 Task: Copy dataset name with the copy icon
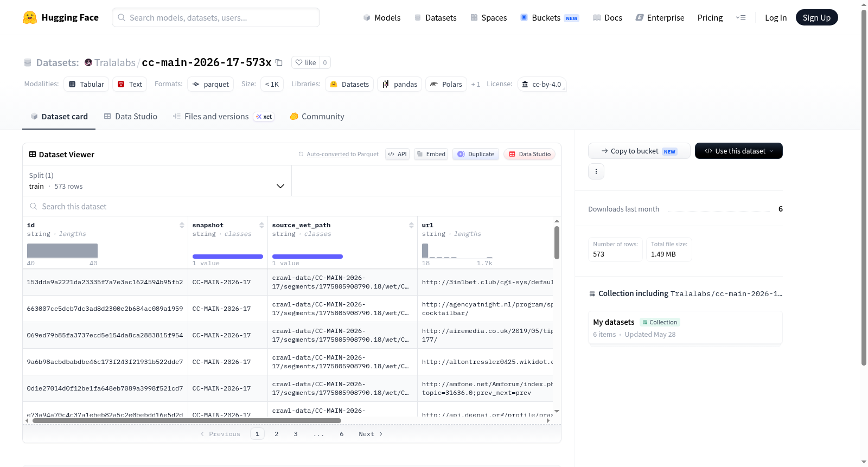[x=279, y=62]
